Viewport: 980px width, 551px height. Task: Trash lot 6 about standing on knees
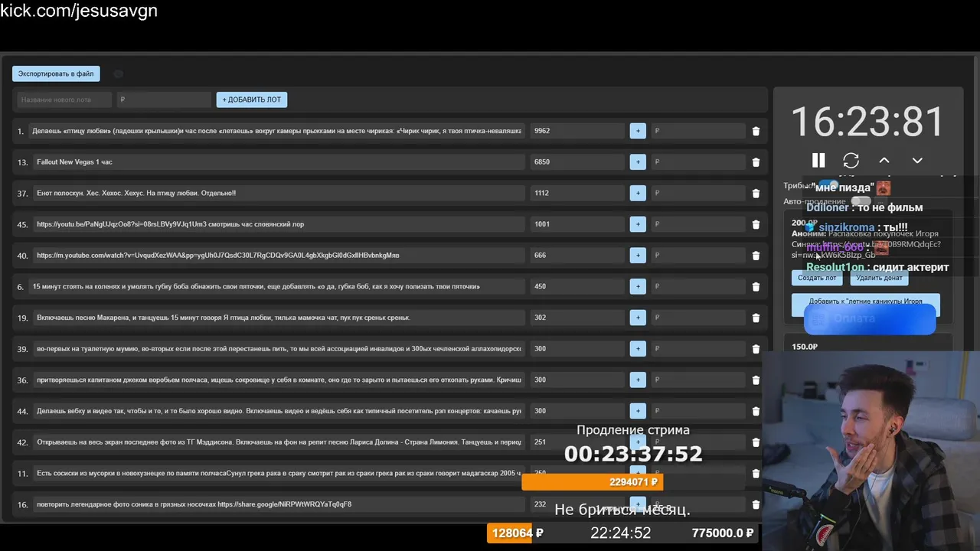[x=756, y=287]
